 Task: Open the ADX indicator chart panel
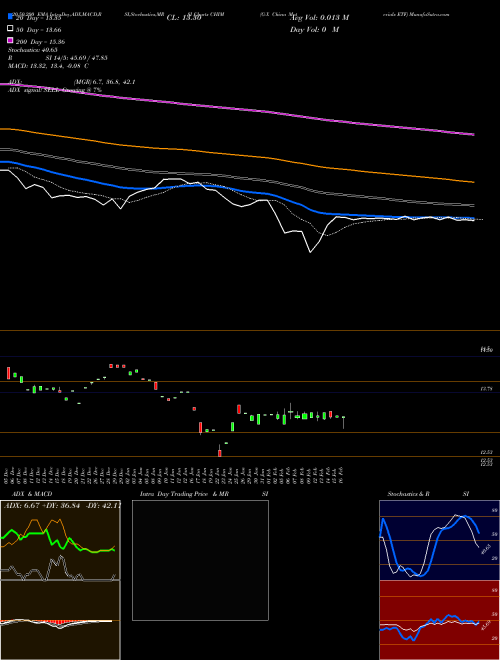point(60,540)
